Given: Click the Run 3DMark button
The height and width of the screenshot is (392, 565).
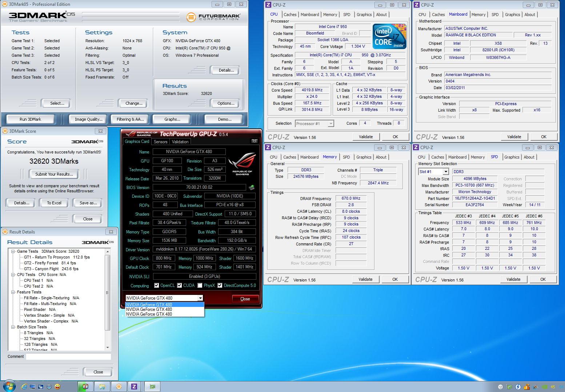Looking at the screenshot, I should pos(30,119).
